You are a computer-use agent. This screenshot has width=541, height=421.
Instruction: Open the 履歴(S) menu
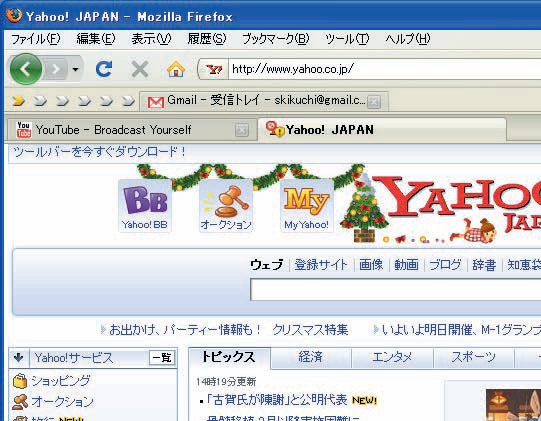coord(207,39)
